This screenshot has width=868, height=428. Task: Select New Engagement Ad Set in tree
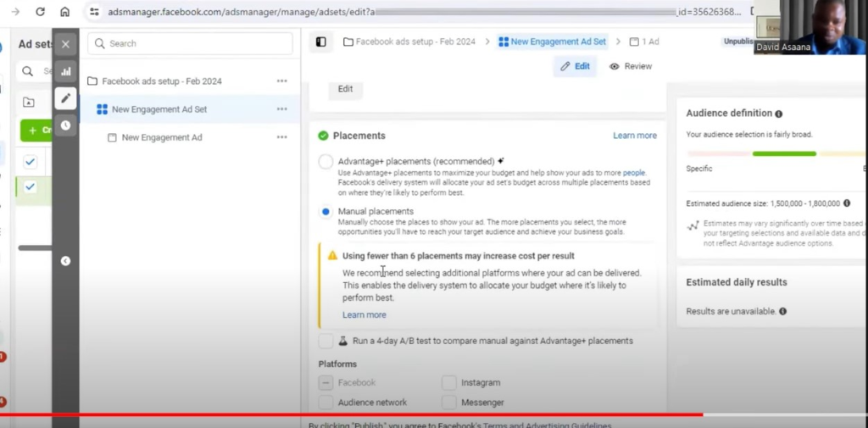pos(159,109)
